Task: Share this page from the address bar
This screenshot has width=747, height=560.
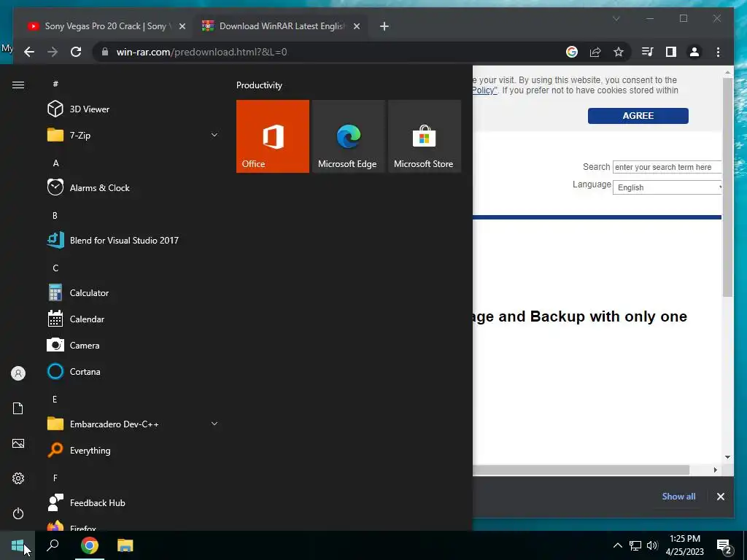Action: (x=595, y=52)
